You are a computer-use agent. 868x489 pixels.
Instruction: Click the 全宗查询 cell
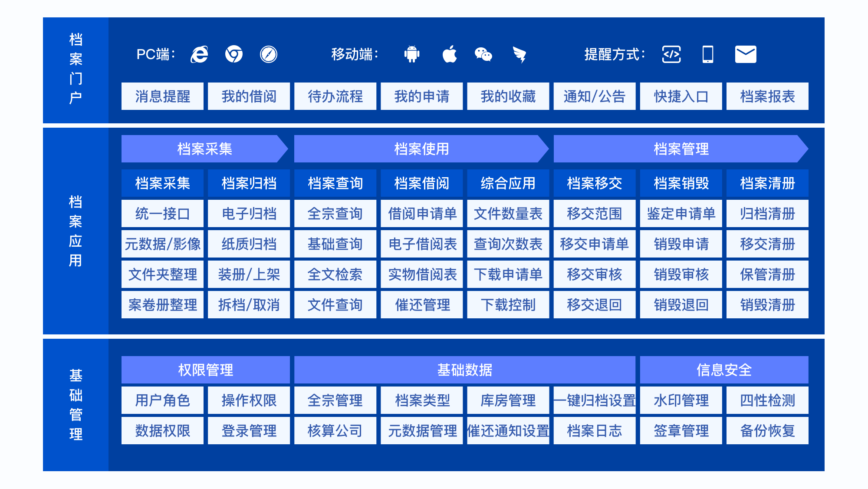tap(335, 213)
